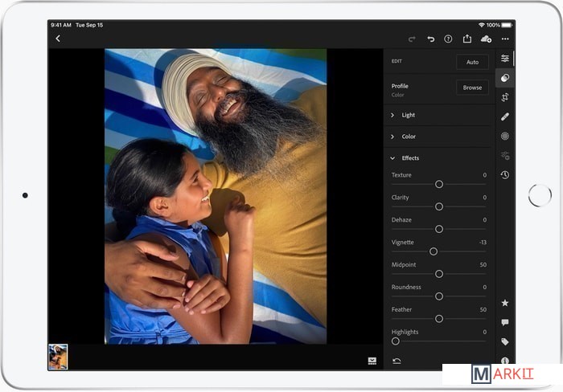Open the help question mark icon
Image resolution: width=563 pixels, height=392 pixels.
click(448, 39)
